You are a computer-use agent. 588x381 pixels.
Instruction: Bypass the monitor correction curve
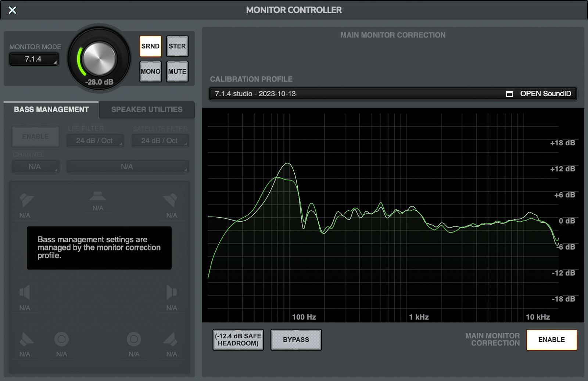[296, 340]
